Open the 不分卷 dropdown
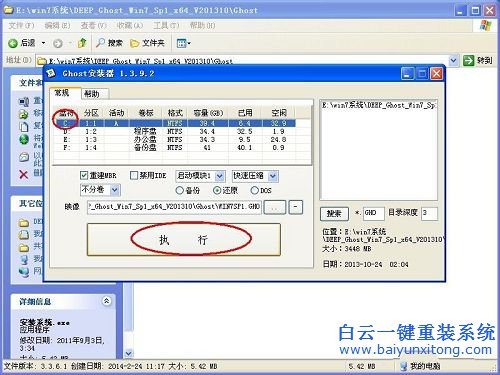This screenshot has width=500, height=375. [x=114, y=190]
